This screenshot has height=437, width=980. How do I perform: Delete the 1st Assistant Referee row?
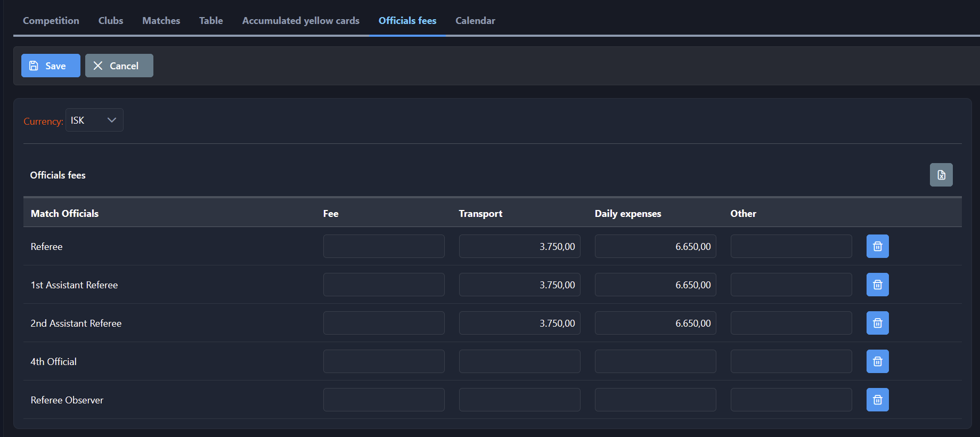pyautogui.click(x=877, y=285)
